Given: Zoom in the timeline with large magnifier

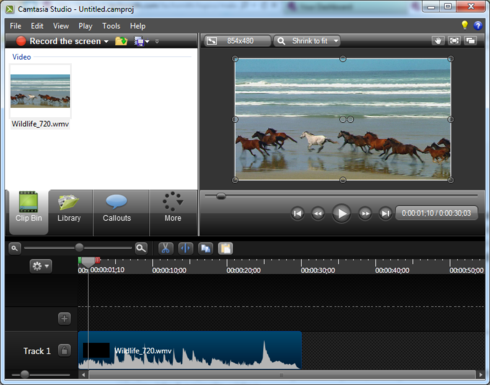Looking at the screenshot, I should click(141, 248).
